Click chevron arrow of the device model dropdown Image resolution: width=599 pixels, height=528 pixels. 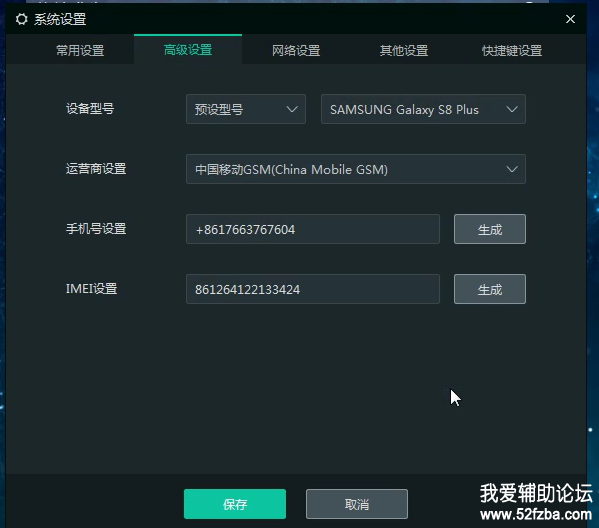[512, 109]
